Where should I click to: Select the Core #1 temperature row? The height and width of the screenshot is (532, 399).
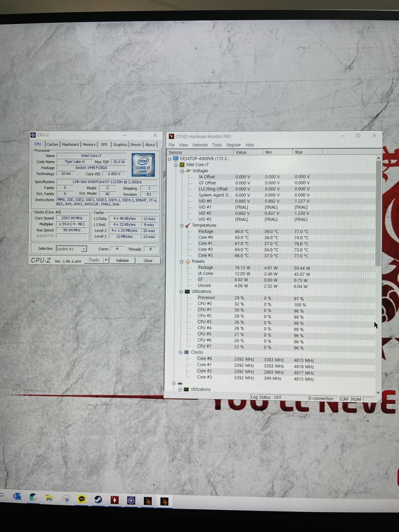tap(272, 244)
